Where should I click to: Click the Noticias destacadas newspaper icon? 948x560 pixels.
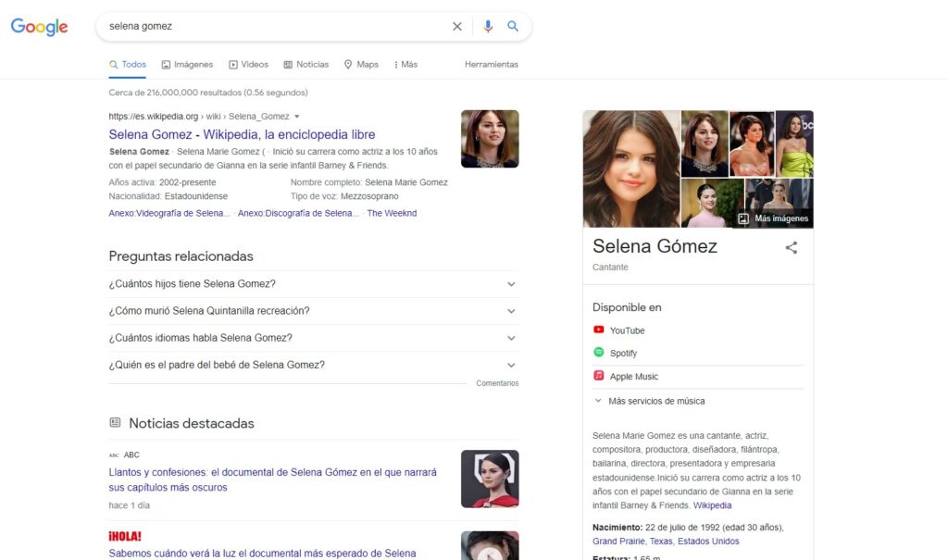115,423
